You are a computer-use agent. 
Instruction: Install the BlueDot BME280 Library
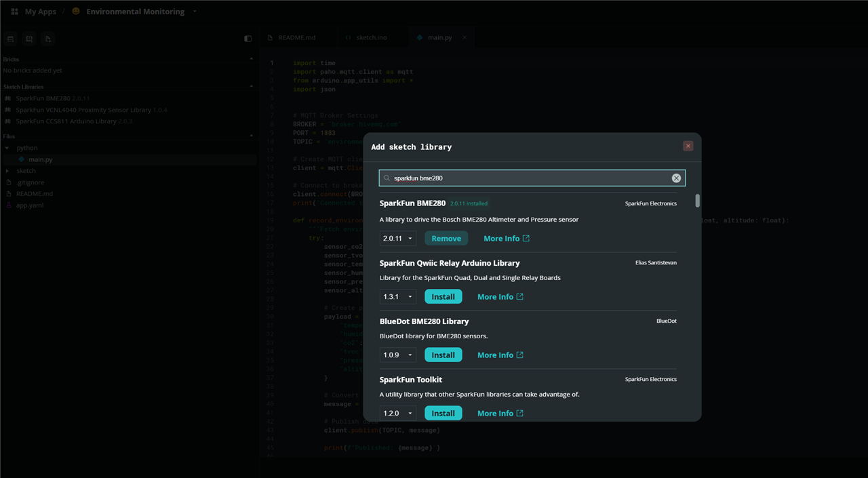[x=443, y=355]
